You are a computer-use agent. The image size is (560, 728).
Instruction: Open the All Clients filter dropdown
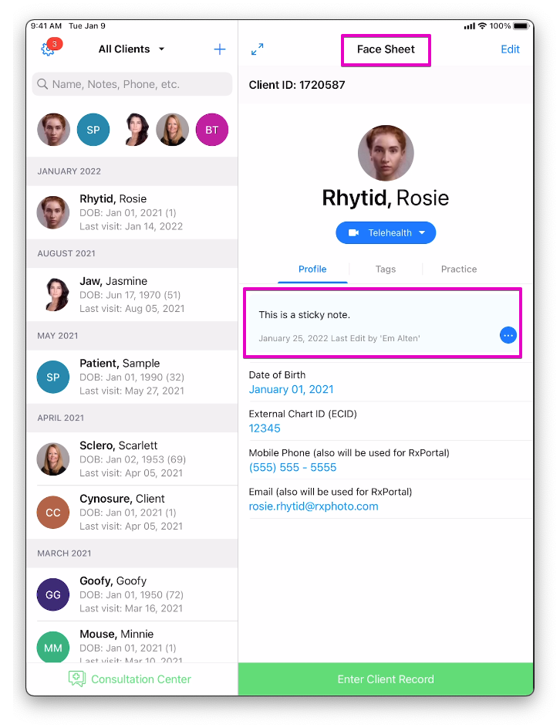click(131, 49)
